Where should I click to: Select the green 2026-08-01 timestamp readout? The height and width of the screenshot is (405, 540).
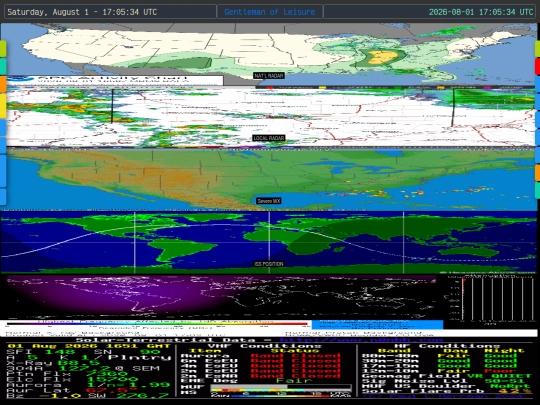click(481, 12)
